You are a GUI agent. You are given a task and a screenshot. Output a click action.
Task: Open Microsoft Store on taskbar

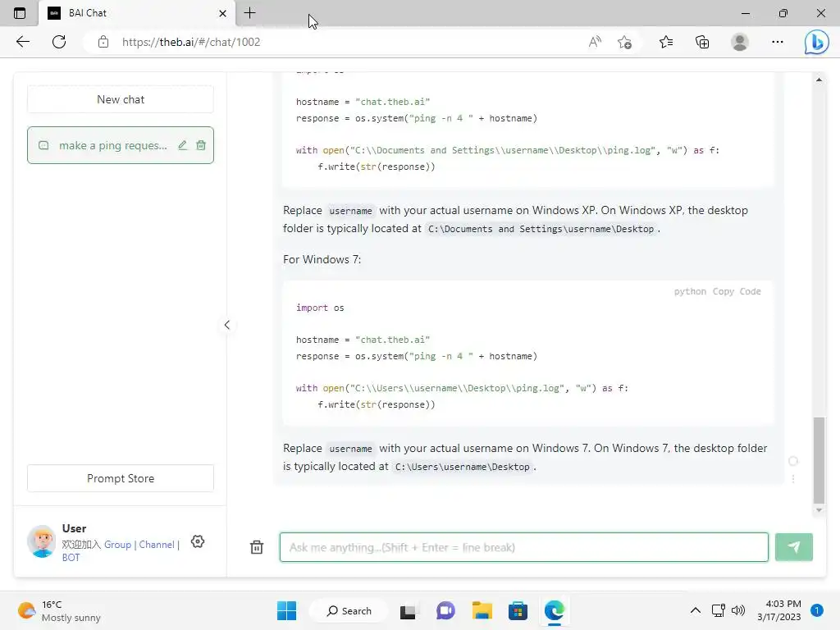518,610
